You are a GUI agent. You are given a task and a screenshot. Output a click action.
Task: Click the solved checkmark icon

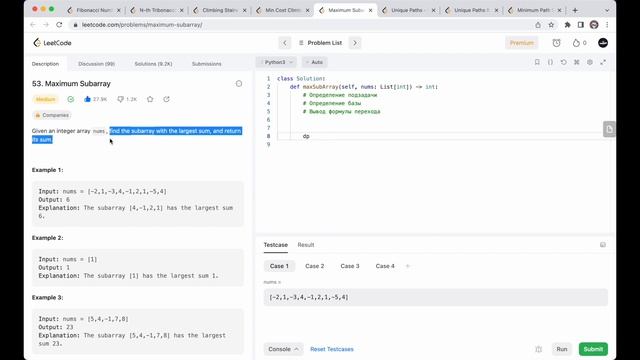click(71, 99)
